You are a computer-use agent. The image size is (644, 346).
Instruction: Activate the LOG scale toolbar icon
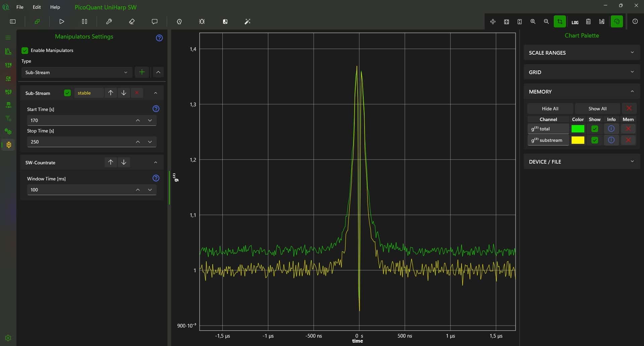(x=575, y=21)
